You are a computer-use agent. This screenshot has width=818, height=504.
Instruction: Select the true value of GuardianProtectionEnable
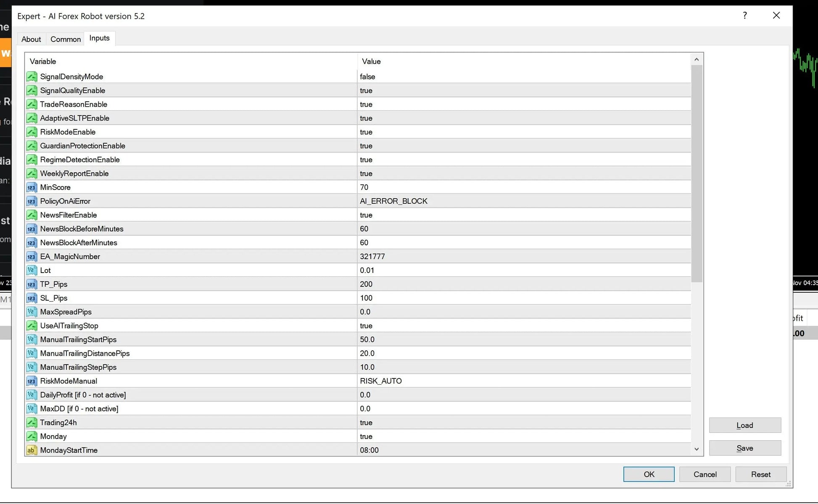coord(366,146)
